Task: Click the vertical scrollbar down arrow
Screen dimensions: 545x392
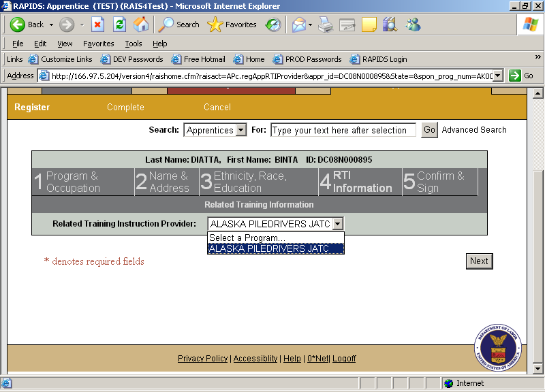Action: tap(538, 369)
